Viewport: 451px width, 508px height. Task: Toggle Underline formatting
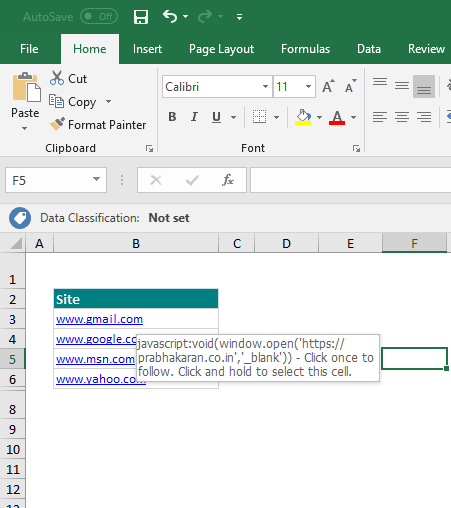tap(216, 117)
